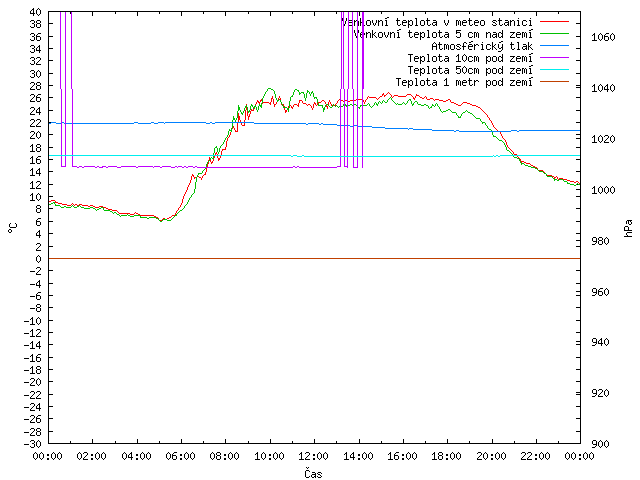Click the '02:00' time axis label

92,456
